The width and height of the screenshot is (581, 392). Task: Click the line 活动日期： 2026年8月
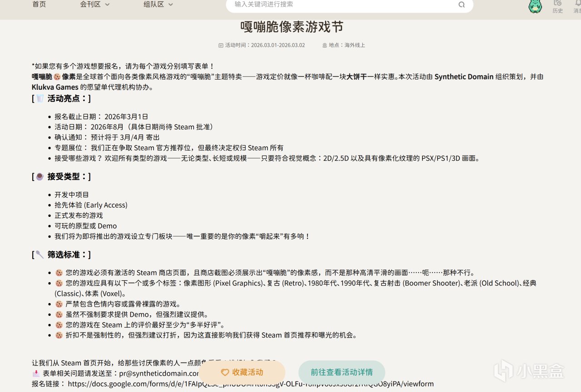134,127
